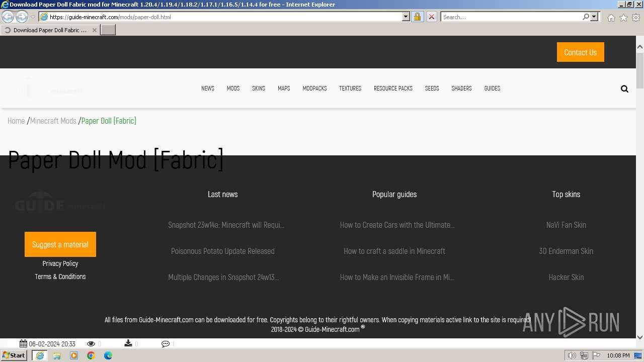Click the 10:08 PM taskbar clock
The height and width of the screenshot is (362, 644).
click(x=618, y=355)
